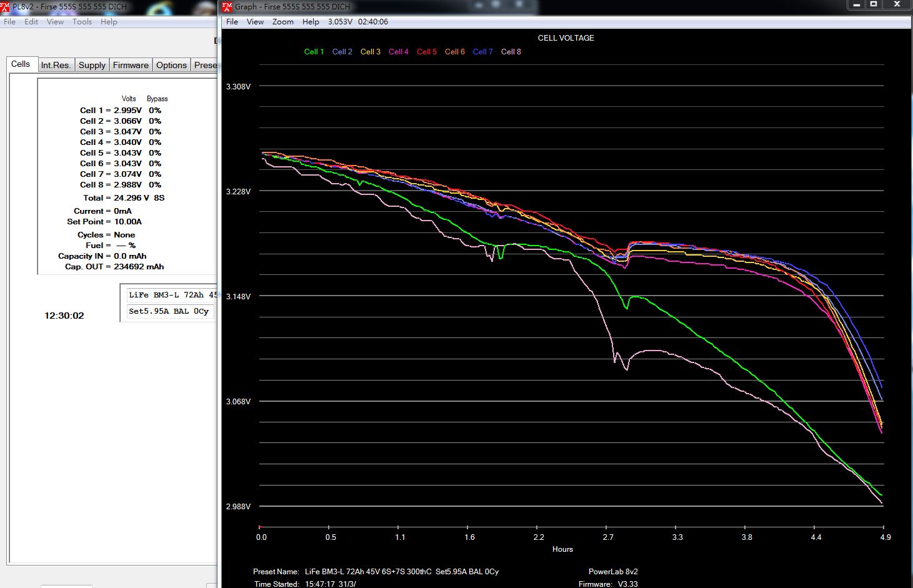The width and height of the screenshot is (913, 588).
Task: Select the Options tab
Action: click(171, 65)
